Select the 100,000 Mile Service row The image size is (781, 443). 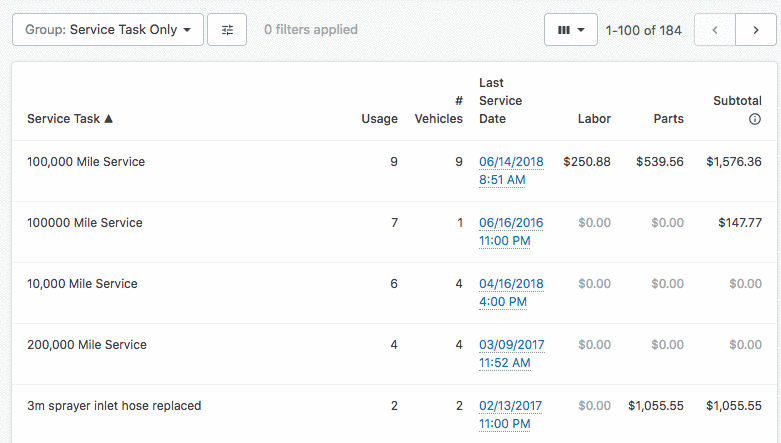[86, 162]
